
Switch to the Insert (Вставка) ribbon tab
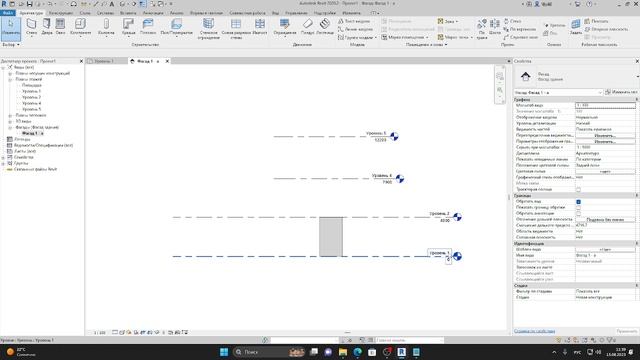coord(128,13)
